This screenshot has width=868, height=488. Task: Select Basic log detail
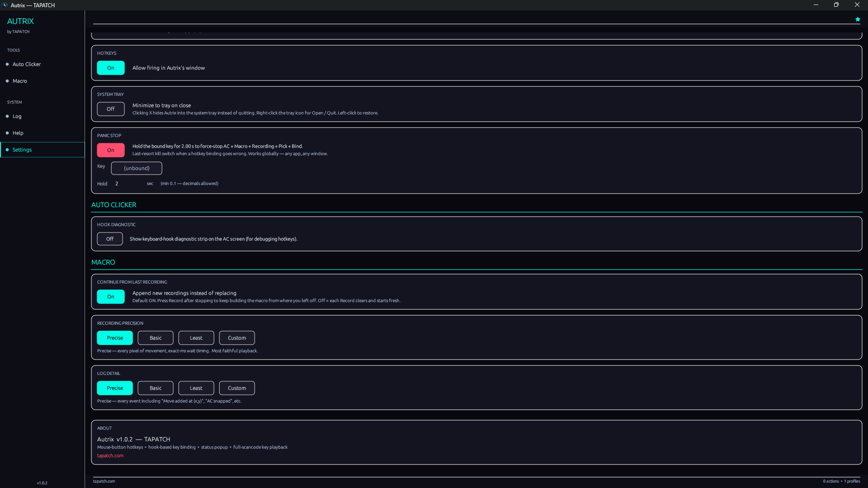pos(156,388)
